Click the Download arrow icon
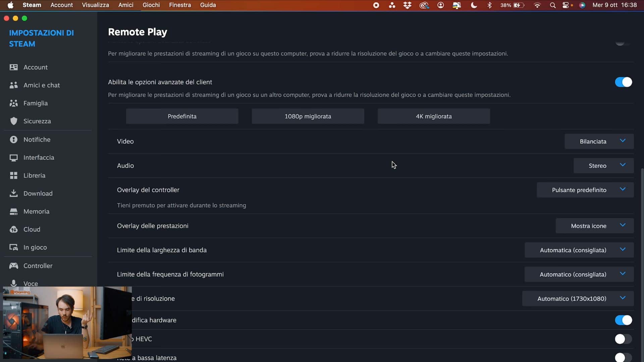644x362 pixels. pyautogui.click(x=13, y=193)
